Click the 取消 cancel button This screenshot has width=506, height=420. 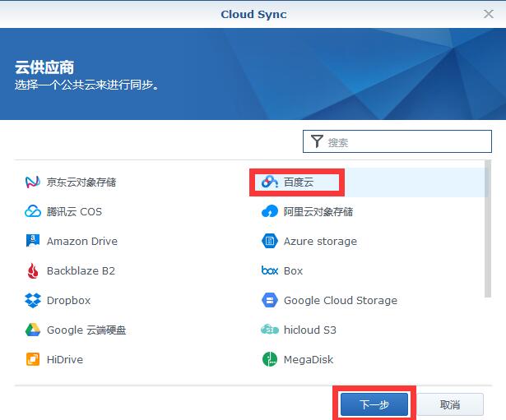[450, 404]
